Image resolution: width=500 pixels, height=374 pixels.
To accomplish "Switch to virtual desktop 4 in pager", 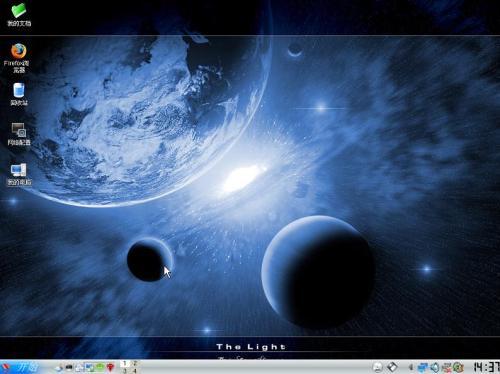I will tap(135, 371).
